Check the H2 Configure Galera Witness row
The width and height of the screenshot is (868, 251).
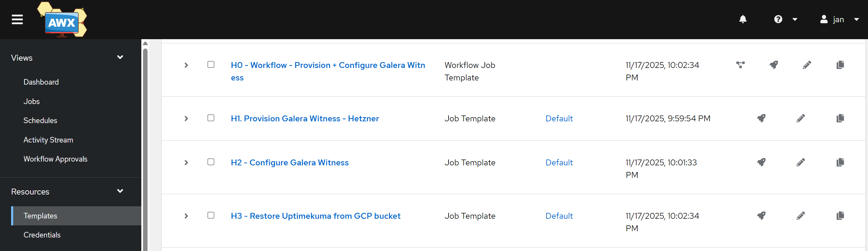pos(211,162)
